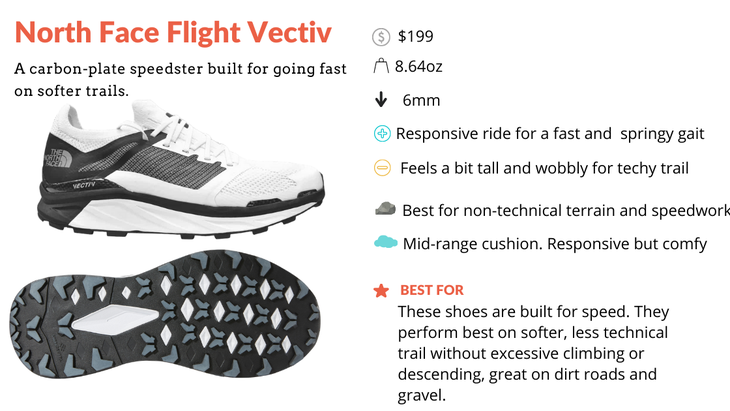Click the weight icon beside 8.64oz
This screenshot has height=411, width=730.
click(x=381, y=66)
